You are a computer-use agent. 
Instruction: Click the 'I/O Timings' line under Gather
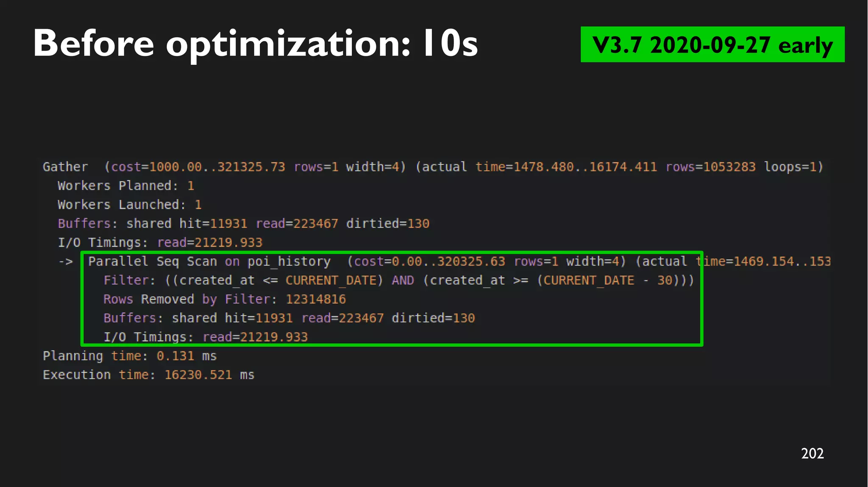pos(160,242)
